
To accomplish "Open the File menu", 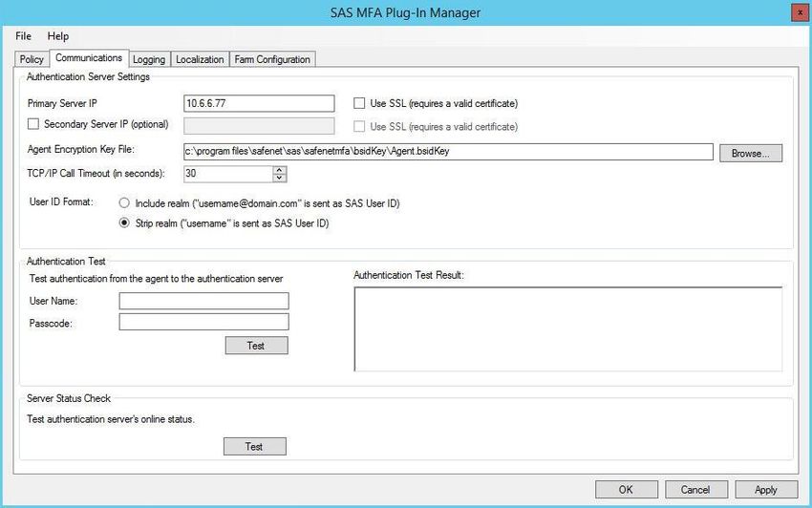I will 23,36.
